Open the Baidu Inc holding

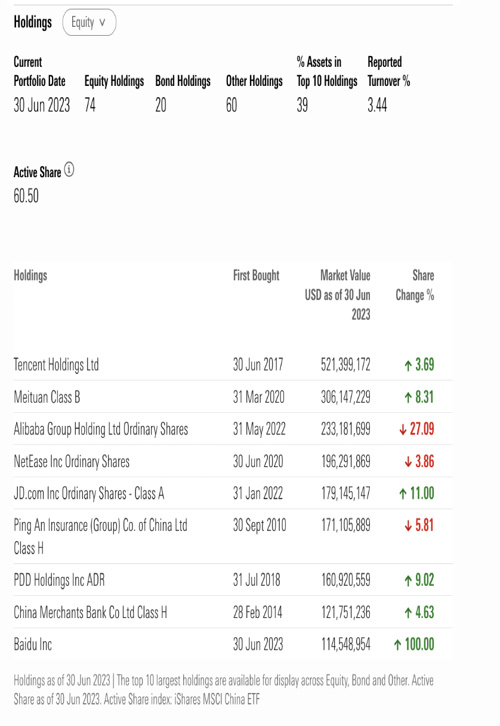click(32, 645)
